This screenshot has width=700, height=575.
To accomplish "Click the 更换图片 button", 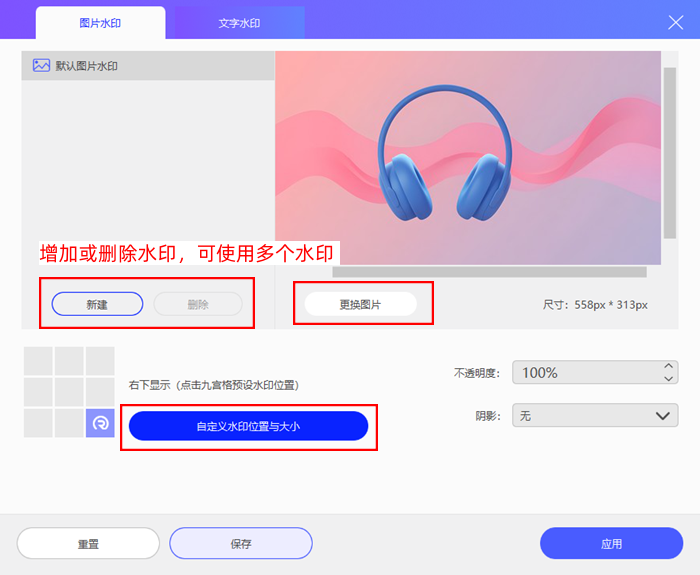I will (360, 304).
